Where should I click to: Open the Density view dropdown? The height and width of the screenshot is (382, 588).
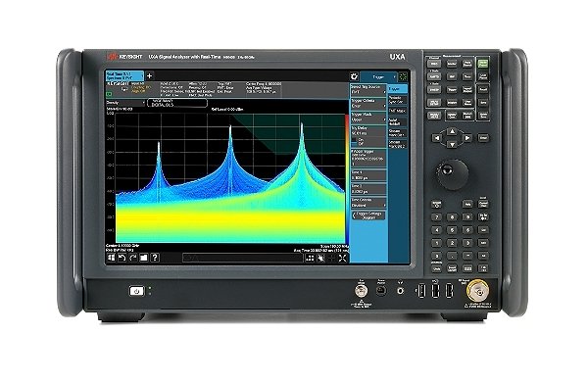(125, 103)
